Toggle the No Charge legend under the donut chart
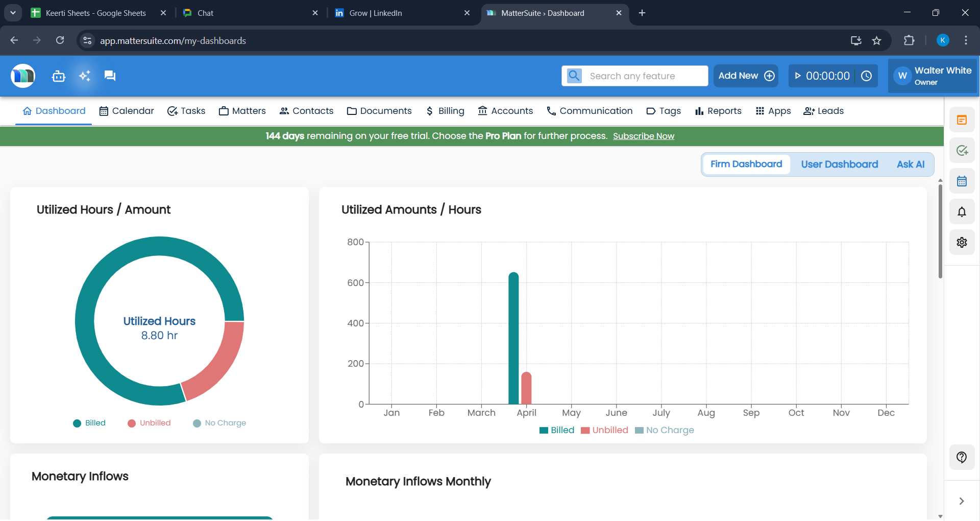 (219, 423)
